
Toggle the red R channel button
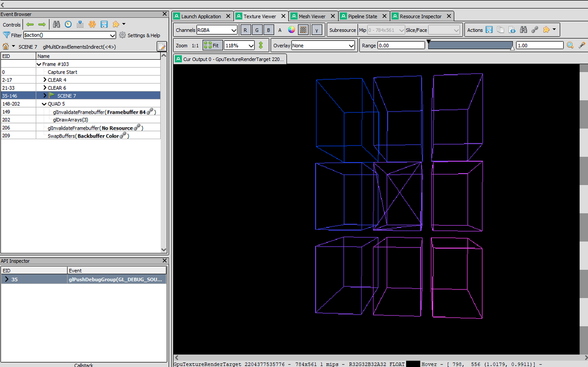pos(246,30)
